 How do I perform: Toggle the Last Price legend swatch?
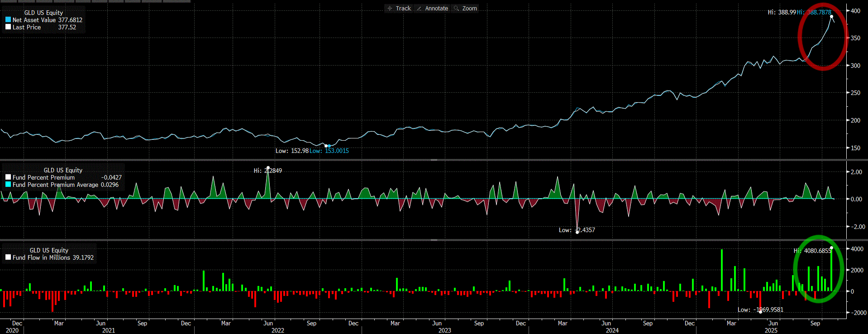tap(8, 27)
